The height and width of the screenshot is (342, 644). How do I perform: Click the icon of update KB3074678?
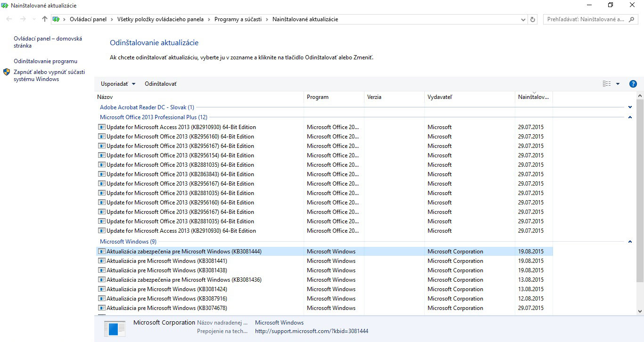point(101,308)
